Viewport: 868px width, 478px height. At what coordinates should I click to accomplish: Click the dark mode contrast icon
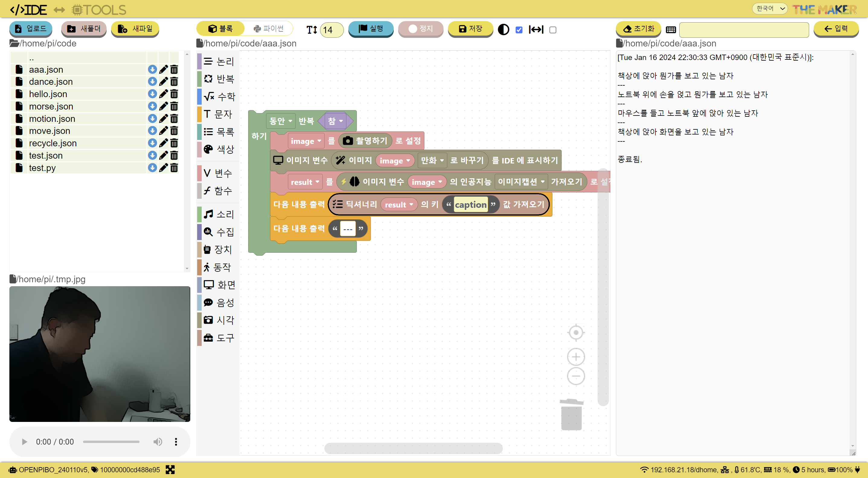click(x=503, y=30)
